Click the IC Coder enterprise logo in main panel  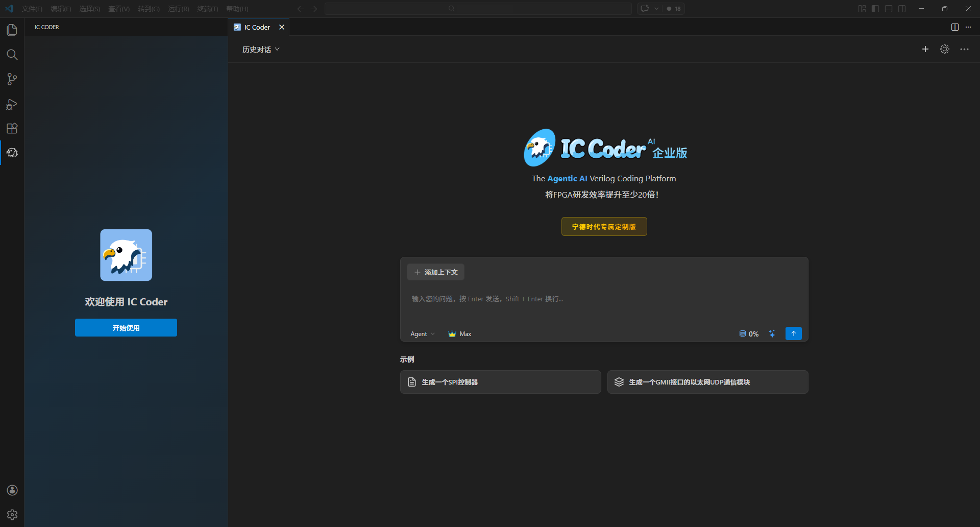tap(605, 148)
